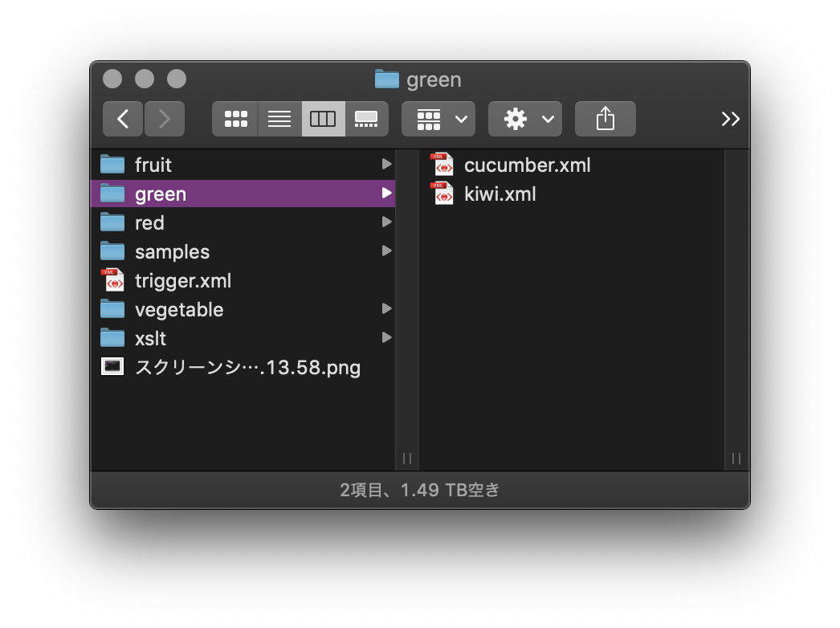Select the trigger.xml file
This screenshot has height=628, width=840.
pos(243,280)
